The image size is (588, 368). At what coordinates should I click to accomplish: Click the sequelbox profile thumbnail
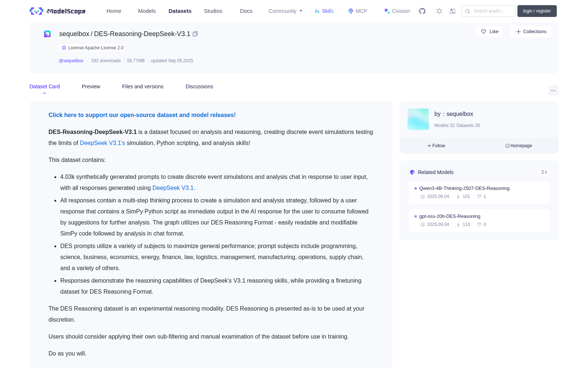pos(418,119)
